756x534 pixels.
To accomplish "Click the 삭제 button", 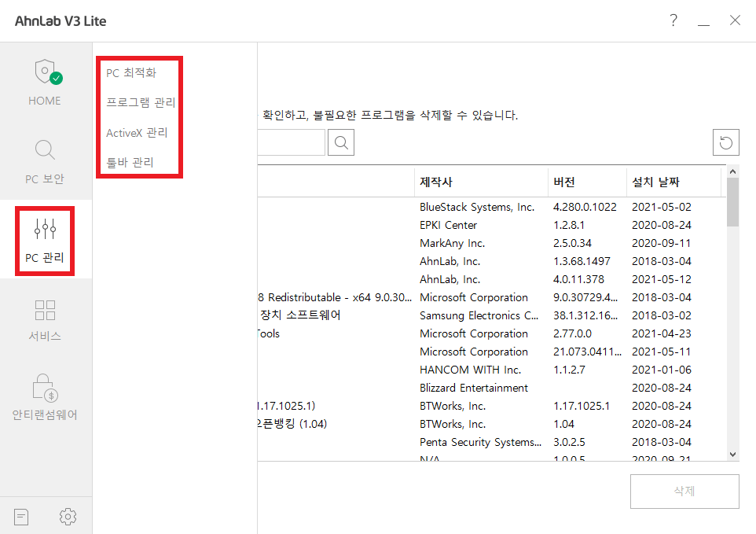I will (x=684, y=491).
